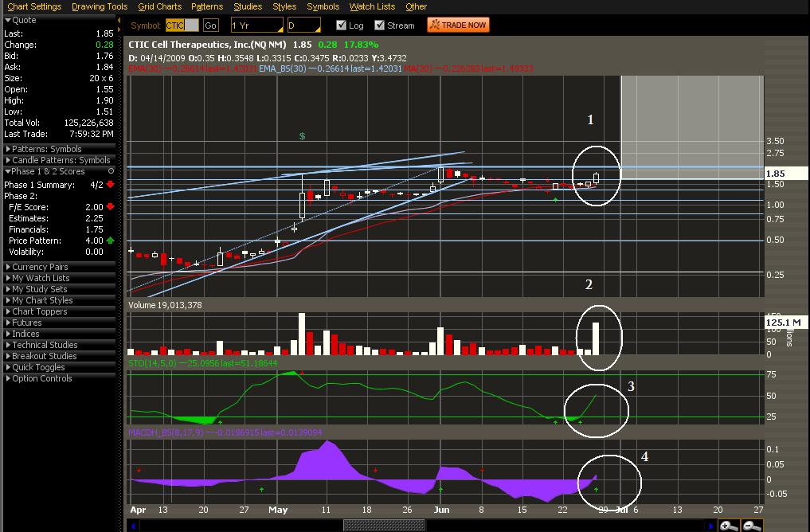Click the Go button

tap(210, 25)
